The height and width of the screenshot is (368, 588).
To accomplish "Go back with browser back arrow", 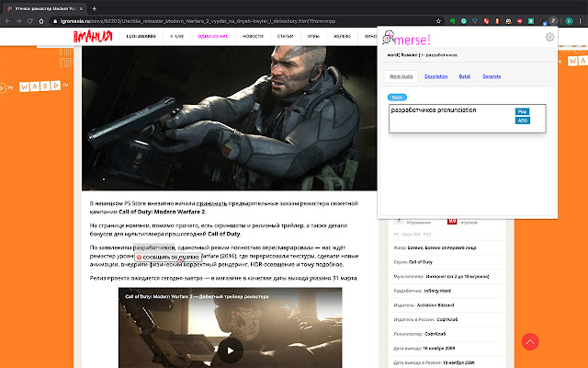I will [8, 21].
